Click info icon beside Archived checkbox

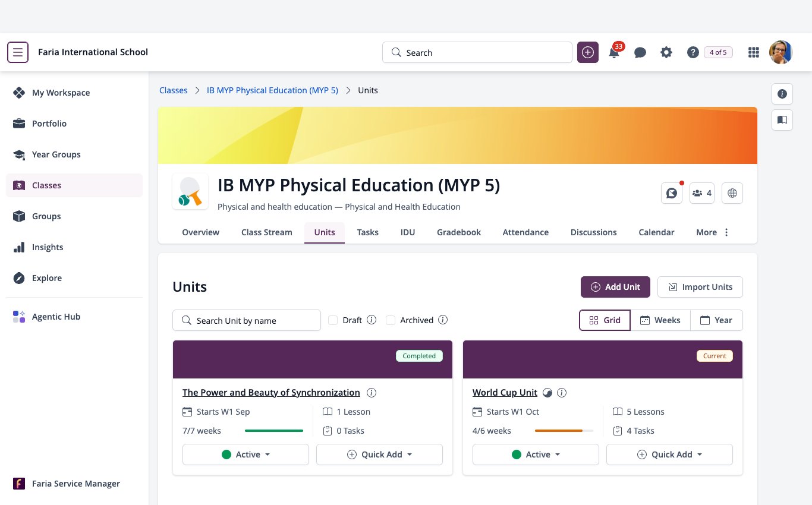click(443, 320)
